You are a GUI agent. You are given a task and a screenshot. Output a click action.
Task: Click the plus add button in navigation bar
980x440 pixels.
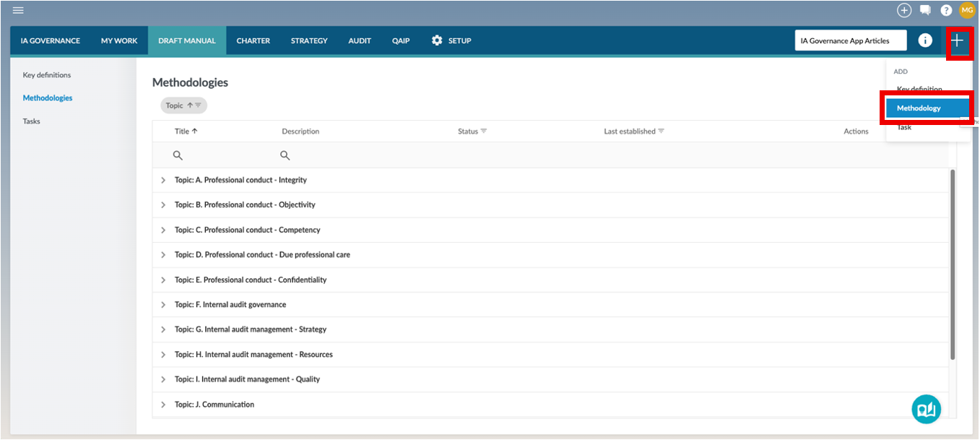coord(958,40)
